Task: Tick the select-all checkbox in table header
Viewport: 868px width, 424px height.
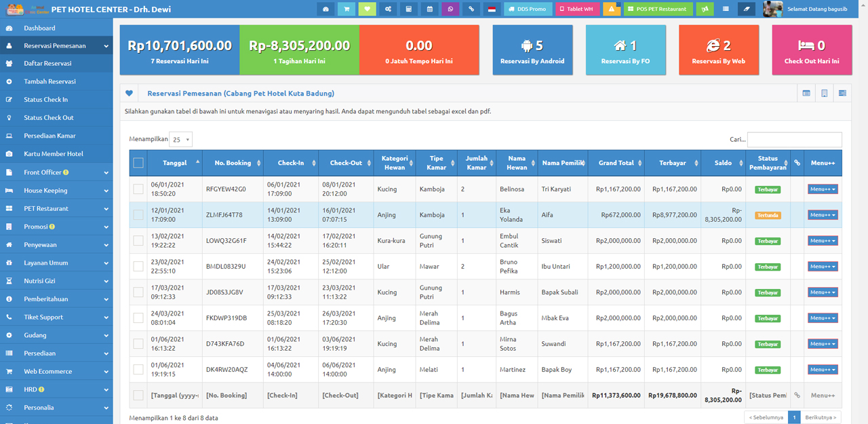Action: tap(138, 163)
